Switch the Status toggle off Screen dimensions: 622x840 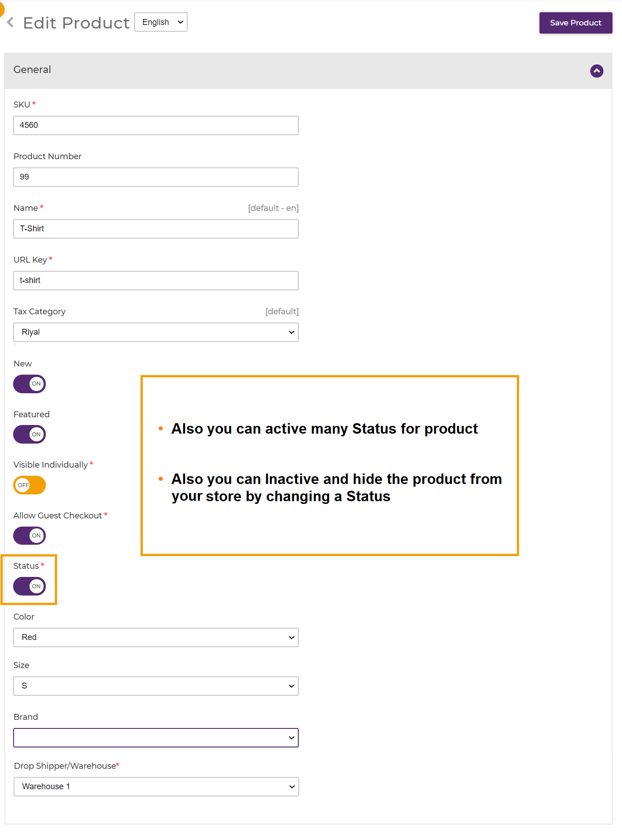pyautogui.click(x=29, y=586)
